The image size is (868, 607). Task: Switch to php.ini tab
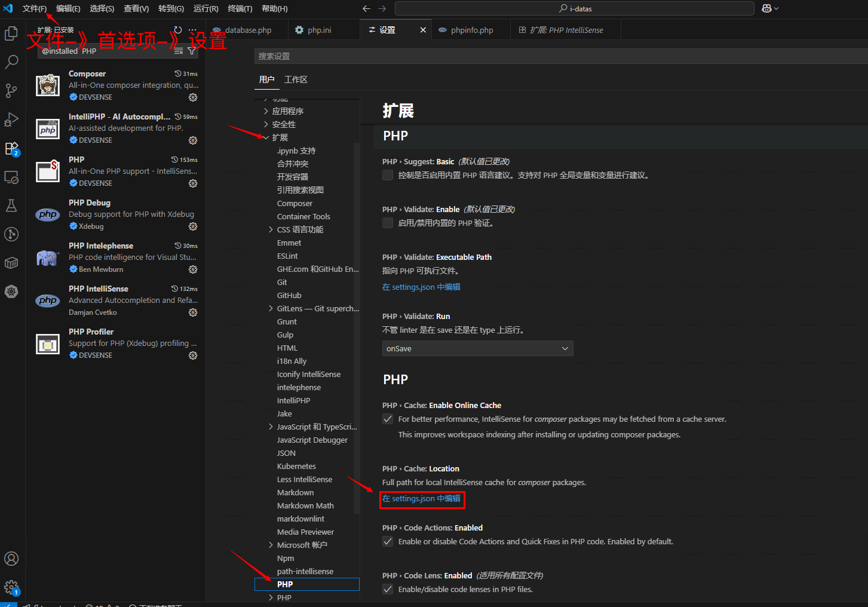[x=319, y=30]
